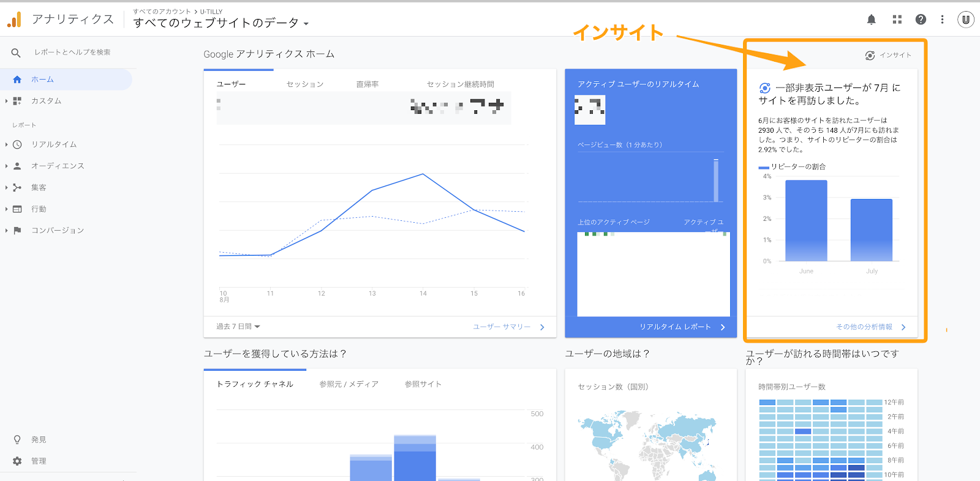The width and height of the screenshot is (980, 481).
Task: Click the insight icon in the insight card headline
Action: [764, 88]
